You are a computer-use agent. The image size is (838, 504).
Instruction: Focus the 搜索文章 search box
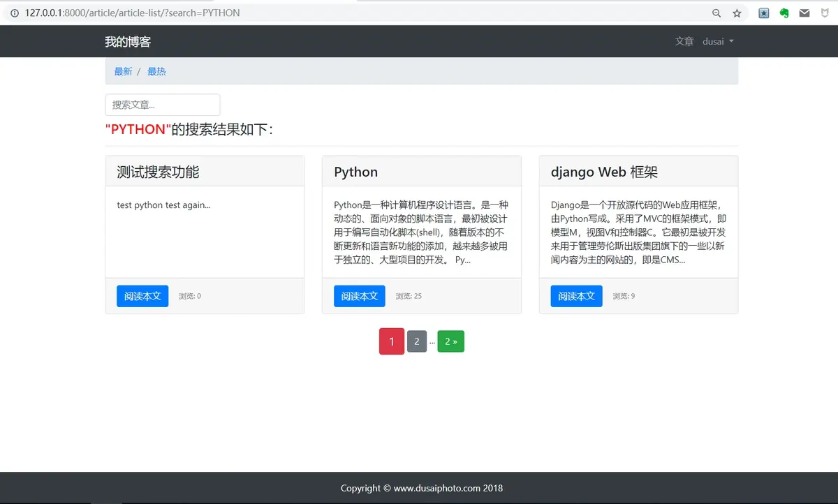(163, 105)
